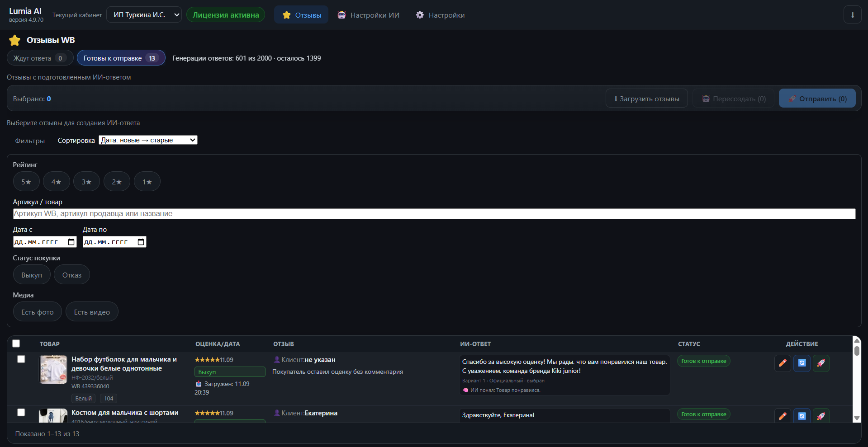This screenshot has width=868, height=447.
Task: Click the star icon beside Отзывы WB heading
Action: point(14,40)
